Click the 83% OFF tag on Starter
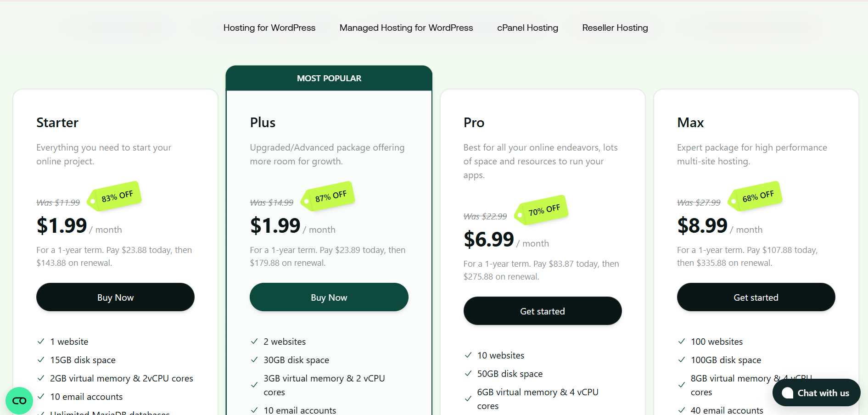The width and height of the screenshot is (868, 415). coord(116,196)
